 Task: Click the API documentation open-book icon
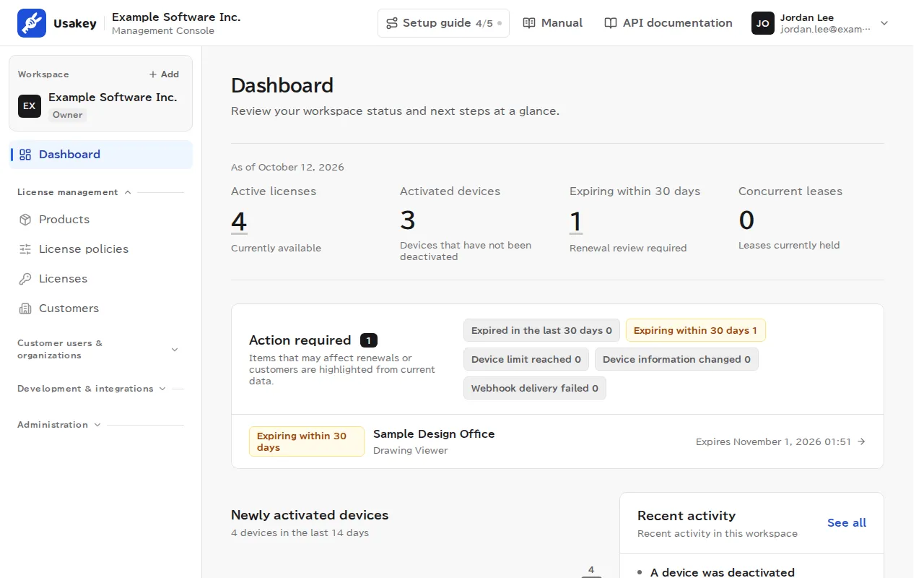tap(611, 23)
